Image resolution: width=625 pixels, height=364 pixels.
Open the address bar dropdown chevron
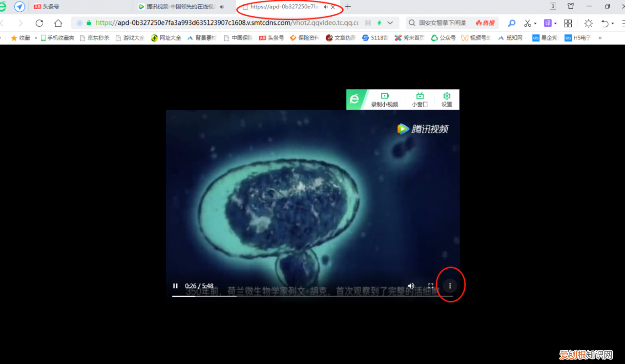[x=389, y=23]
